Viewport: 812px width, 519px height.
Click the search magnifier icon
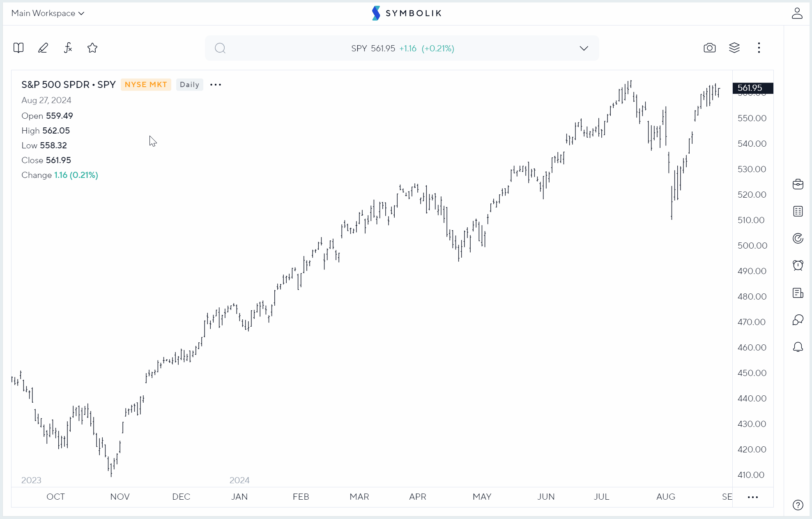click(220, 48)
